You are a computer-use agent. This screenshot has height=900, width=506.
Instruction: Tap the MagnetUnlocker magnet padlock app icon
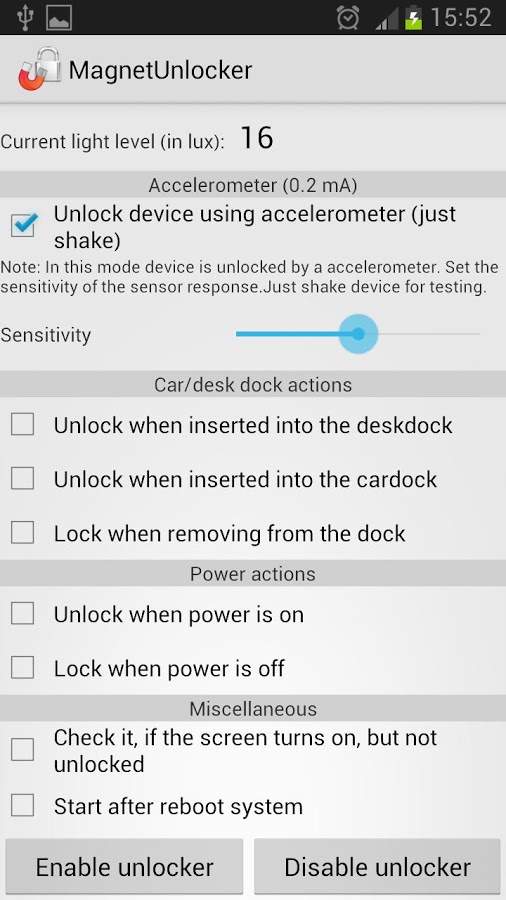[39, 69]
